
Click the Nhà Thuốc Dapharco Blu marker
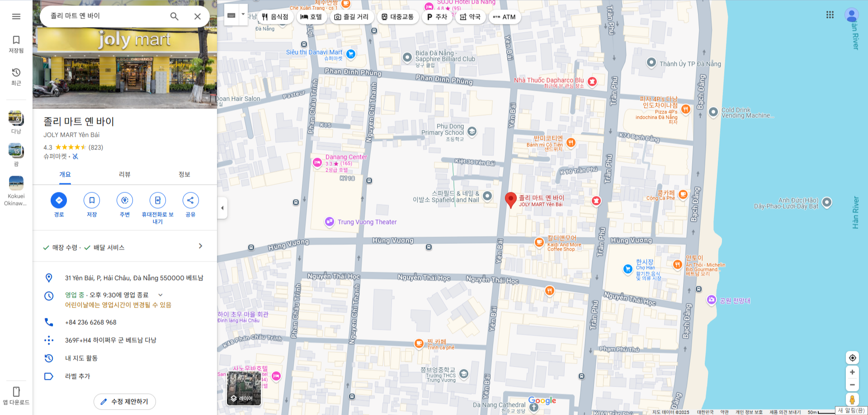tap(592, 81)
